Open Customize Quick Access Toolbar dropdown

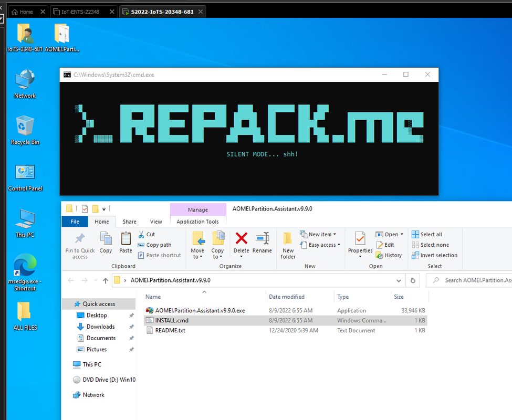pyautogui.click(x=104, y=209)
